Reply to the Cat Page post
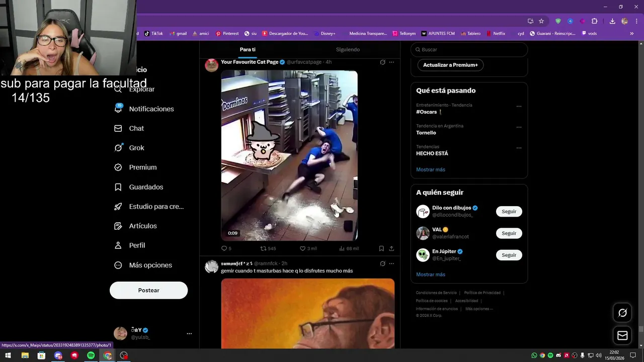 tap(226, 248)
